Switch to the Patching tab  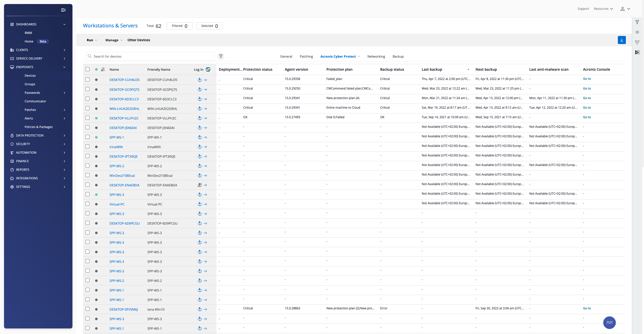click(x=306, y=56)
